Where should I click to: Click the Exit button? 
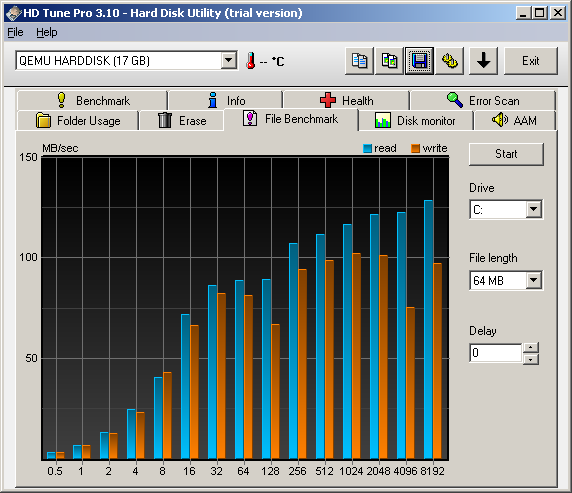(531, 61)
